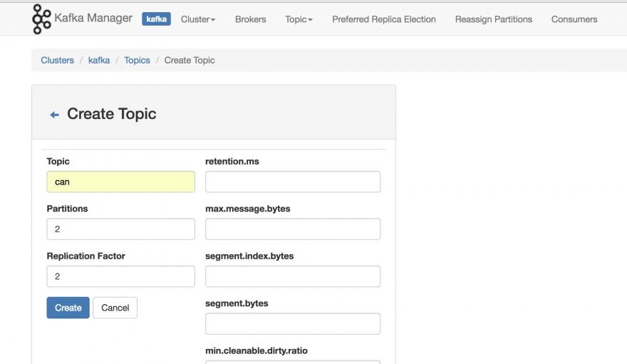Click the blue kafka cluster badge
627x364 pixels.
point(156,19)
